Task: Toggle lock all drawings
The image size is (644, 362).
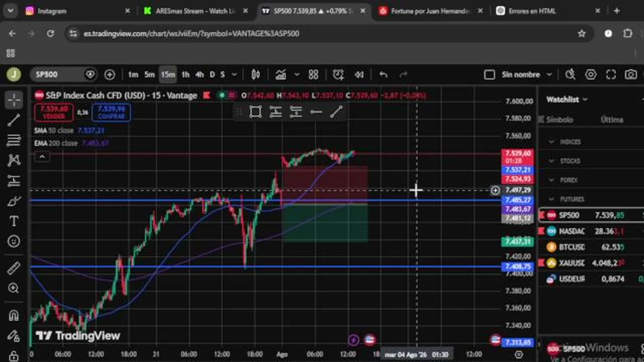Action: [14, 356]
